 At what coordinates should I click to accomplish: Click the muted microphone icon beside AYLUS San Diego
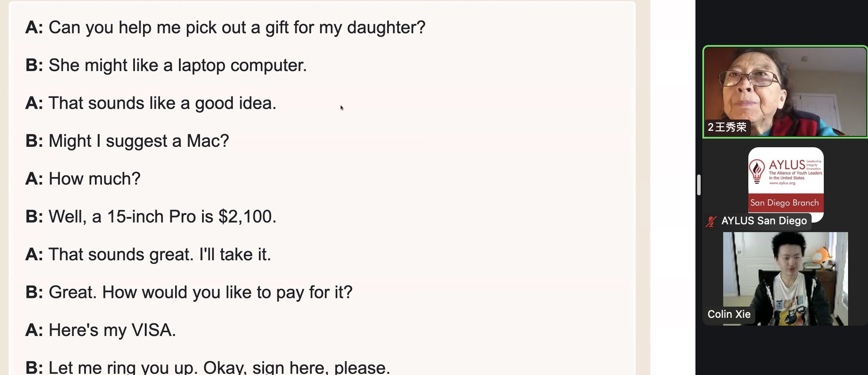711,221
